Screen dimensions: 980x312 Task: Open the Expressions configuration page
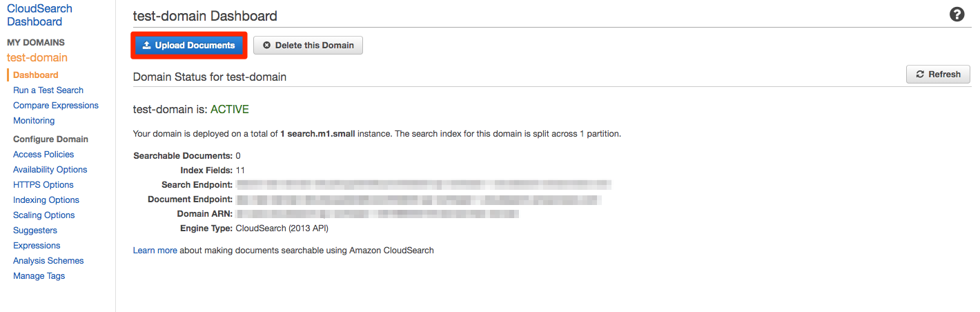(x=37, y=246)
